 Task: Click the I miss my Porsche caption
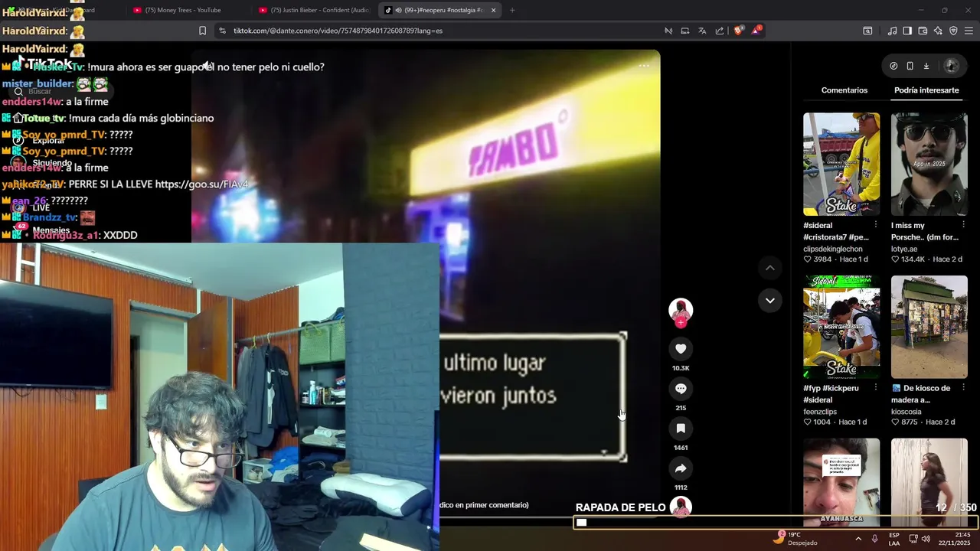(x=924, y=231)
